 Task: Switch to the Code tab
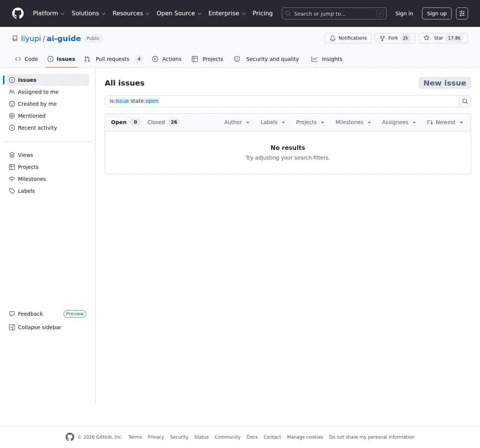click(27, 59)
